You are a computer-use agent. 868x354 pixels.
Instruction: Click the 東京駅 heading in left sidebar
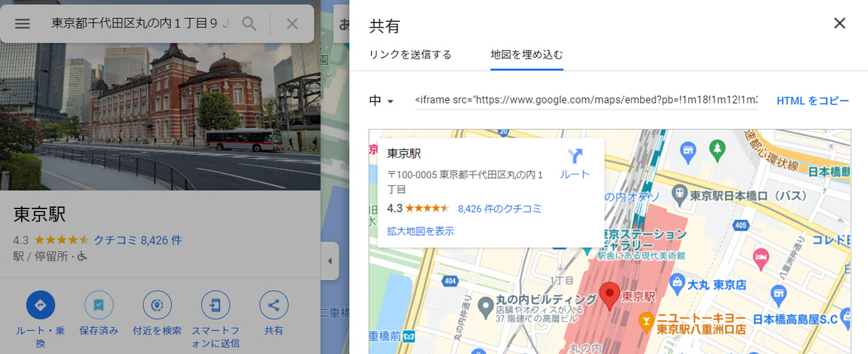(x=40, y=214)
